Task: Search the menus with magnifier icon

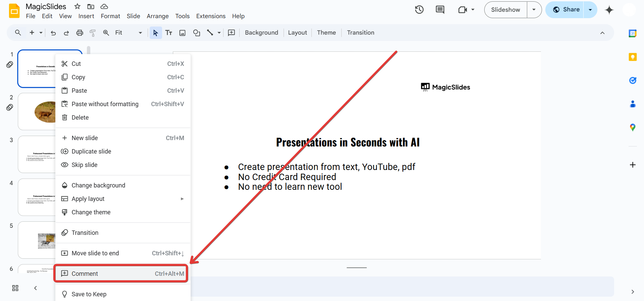Action: [x=18, y=33]
